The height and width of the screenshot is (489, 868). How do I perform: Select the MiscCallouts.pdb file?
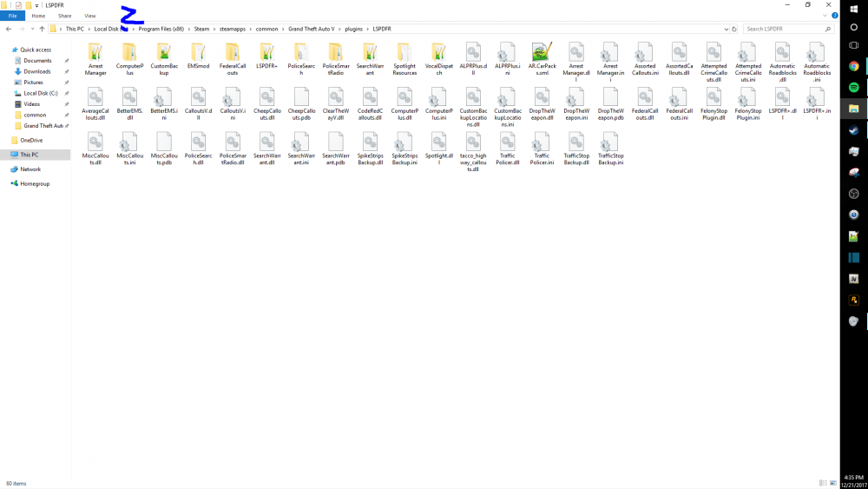(164, 149)
